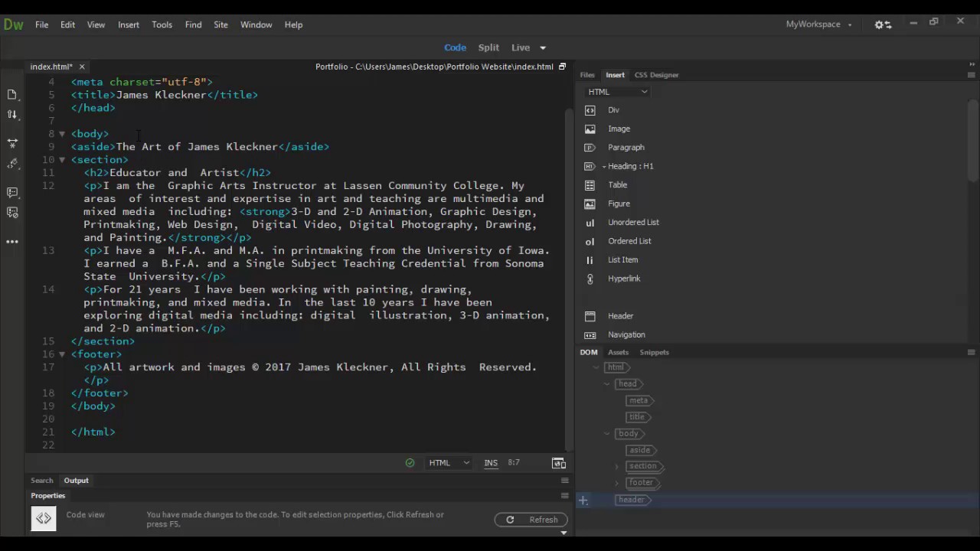The height and width of the screenshot is (551, 980).
Task: Open the DOM panel options menu
Action: 972,352
